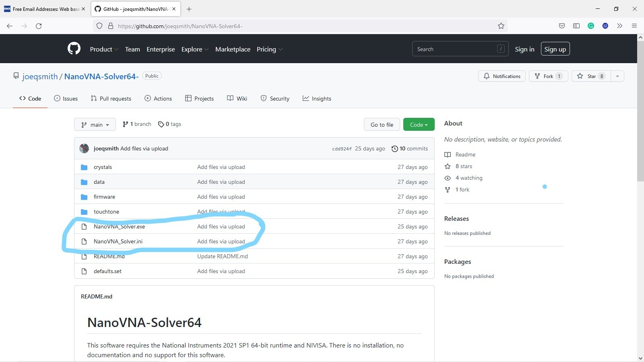Viewport: 644px width, 362px height.
Task: Click the Star button
Action: tap(591, 76)
